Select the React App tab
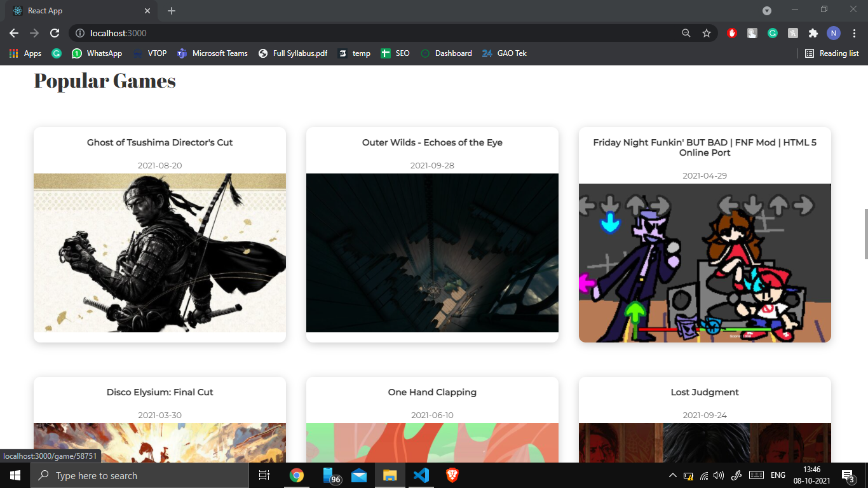The height and width of the screenshot is (488, 868). click(x=81, y=11)
